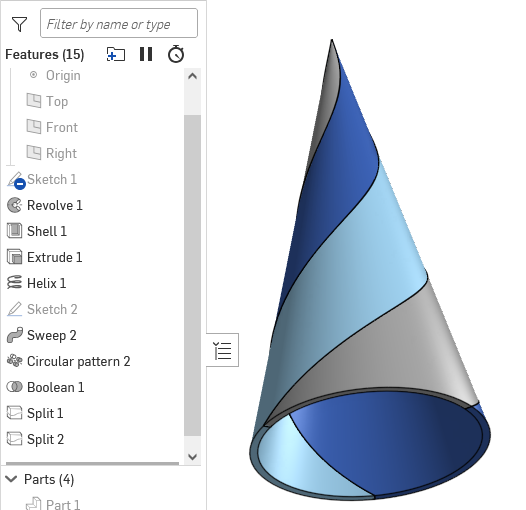Toggle the feature list panel button
Viewport: 526px width, 510px height.
[222, 350]
